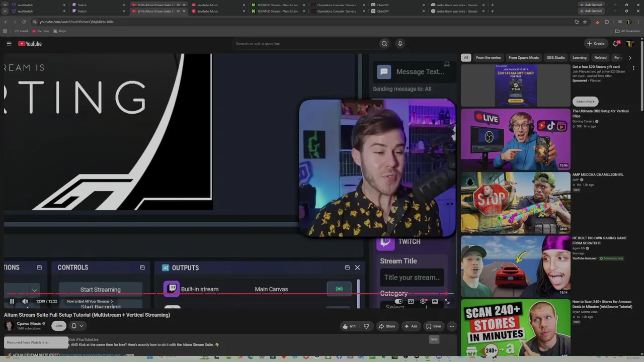This screenshot has height=362, width=644.
Task: Open the Create menu in the header
Action: 596,44
